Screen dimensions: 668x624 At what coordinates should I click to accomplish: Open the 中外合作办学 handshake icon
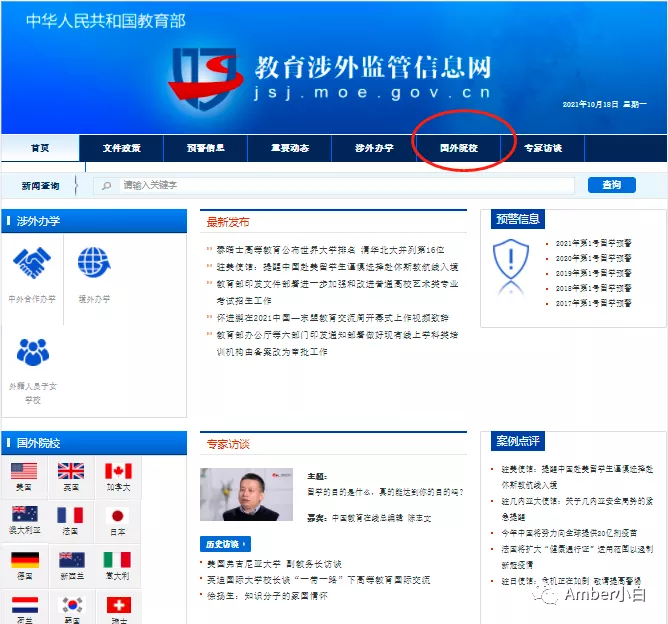tap(32, 263)
